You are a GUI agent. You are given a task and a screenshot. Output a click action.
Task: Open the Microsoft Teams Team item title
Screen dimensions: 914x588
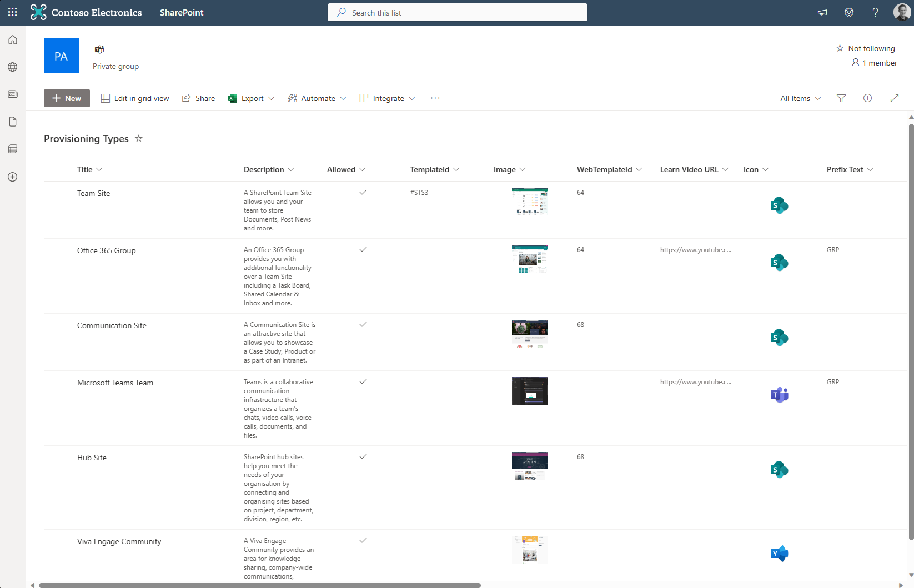click(x=115, y=383)
